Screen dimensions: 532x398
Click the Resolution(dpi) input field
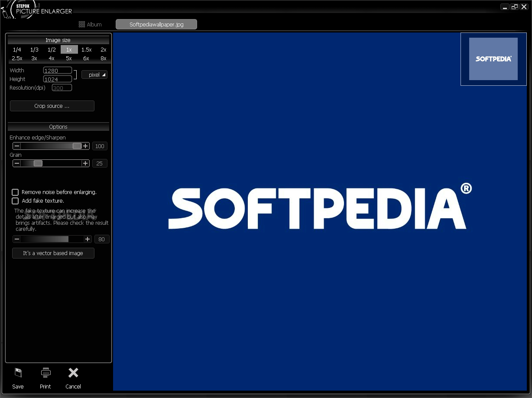(x=62, y=88)
